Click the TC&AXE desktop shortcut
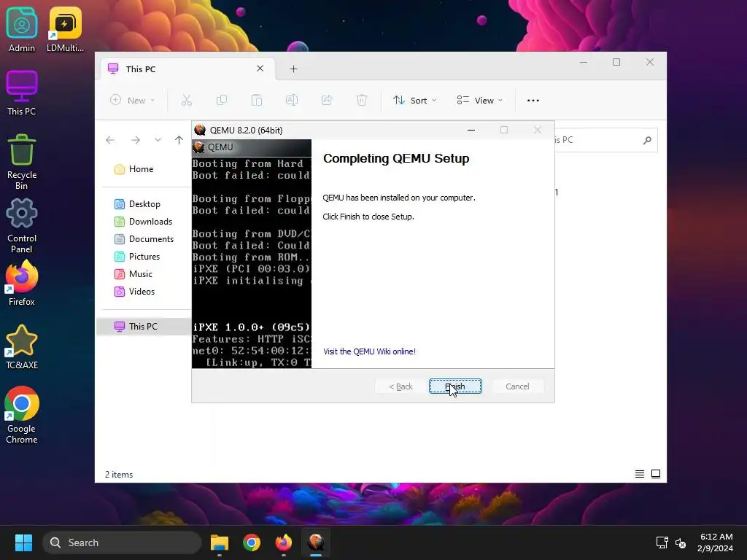 pos(21,347)
